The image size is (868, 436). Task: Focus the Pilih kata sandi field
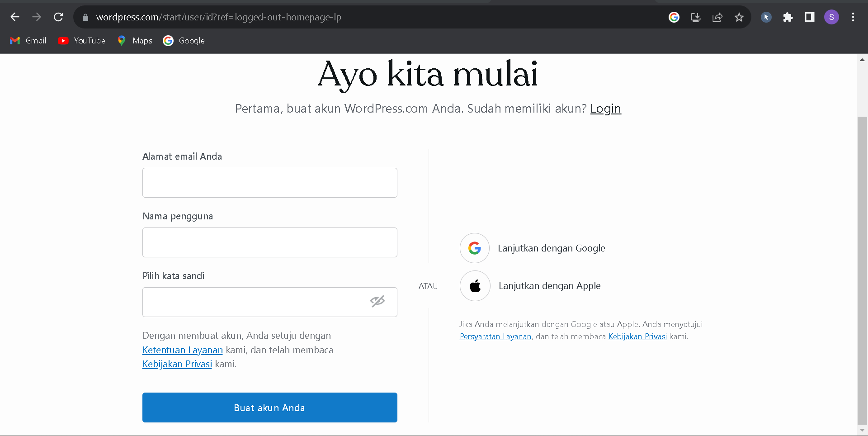click(x=270, y=302)
